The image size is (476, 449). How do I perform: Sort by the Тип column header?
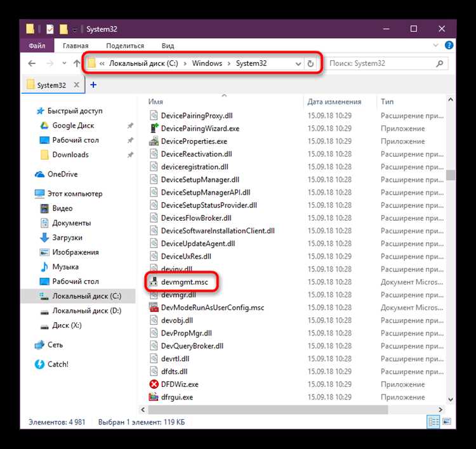click(387, 102)
